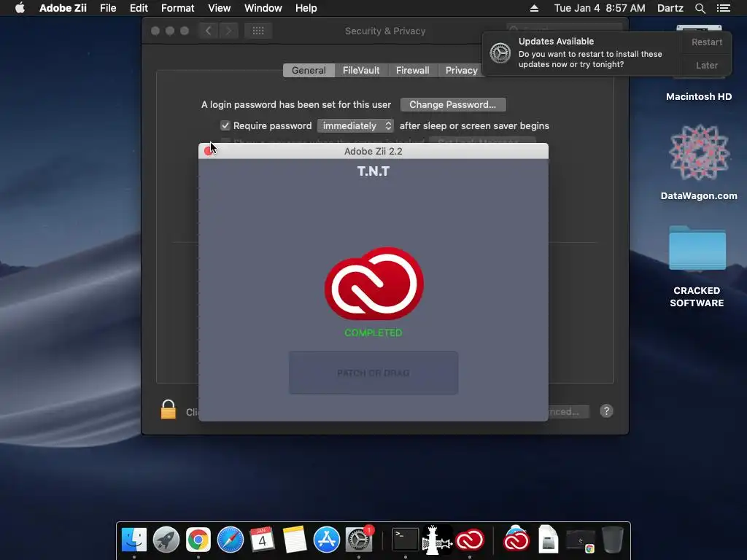The image size is (747, 560).
Task: Switch to the FileVault tab
Action: tap(361, 71)
